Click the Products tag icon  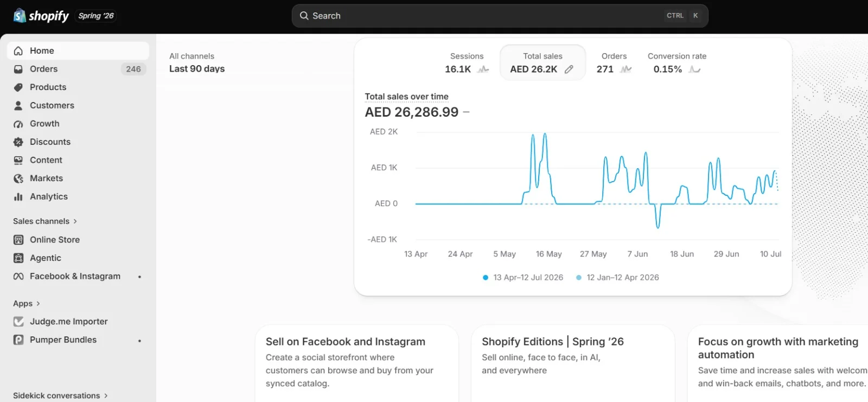coord(18,87)
